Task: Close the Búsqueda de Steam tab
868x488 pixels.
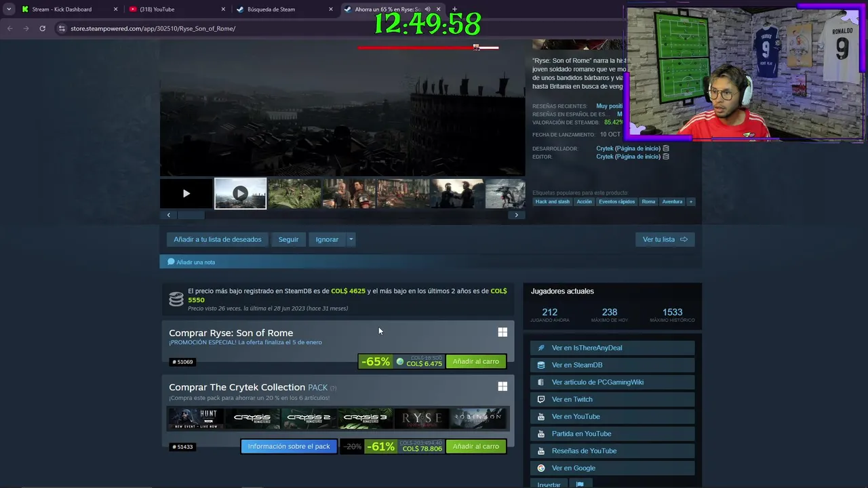Action: click(331, 9)
